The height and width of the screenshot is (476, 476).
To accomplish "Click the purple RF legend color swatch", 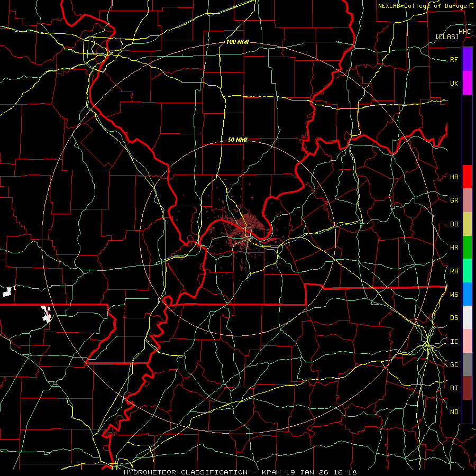I will (467, 59).
